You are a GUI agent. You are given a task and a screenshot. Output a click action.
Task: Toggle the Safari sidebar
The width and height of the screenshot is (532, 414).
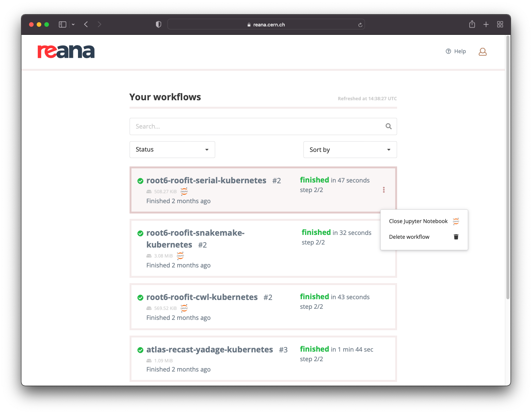click(62, 24)
